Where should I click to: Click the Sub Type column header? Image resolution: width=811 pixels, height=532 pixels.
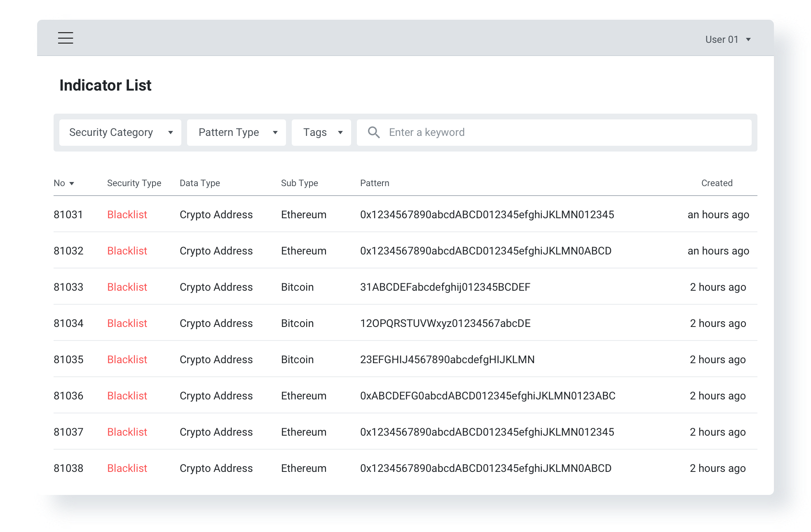300,183
